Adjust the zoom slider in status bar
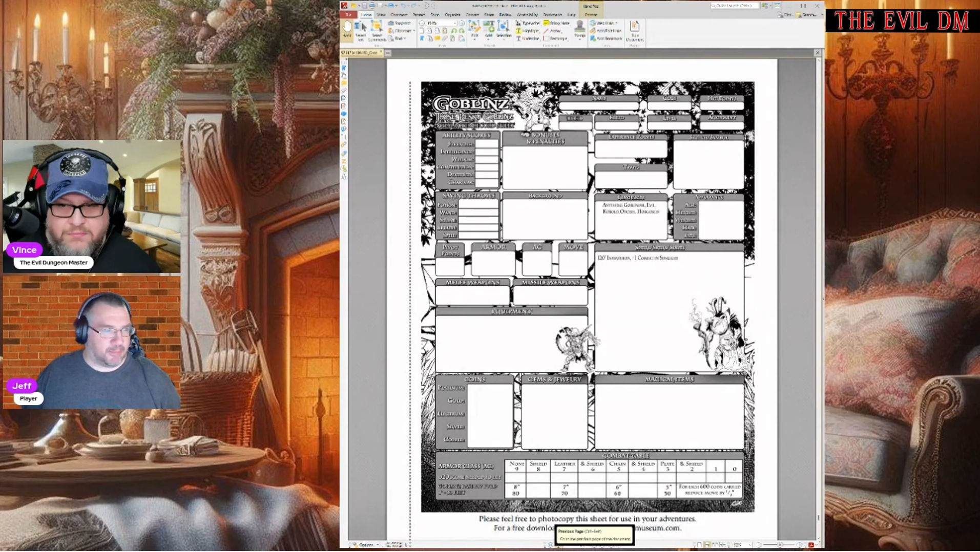This screenshot has height=552, width=980. point(780,545)
